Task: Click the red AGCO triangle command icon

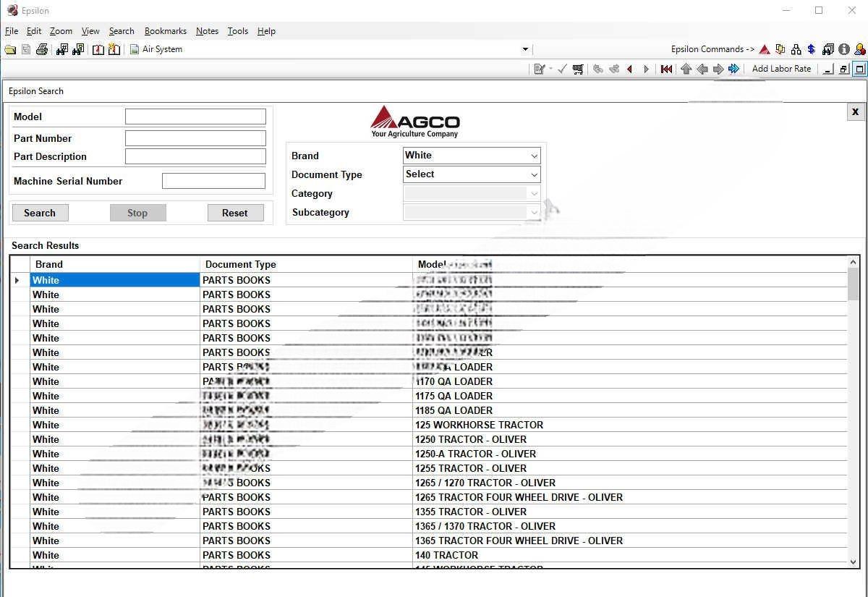Action: [765, 50]
